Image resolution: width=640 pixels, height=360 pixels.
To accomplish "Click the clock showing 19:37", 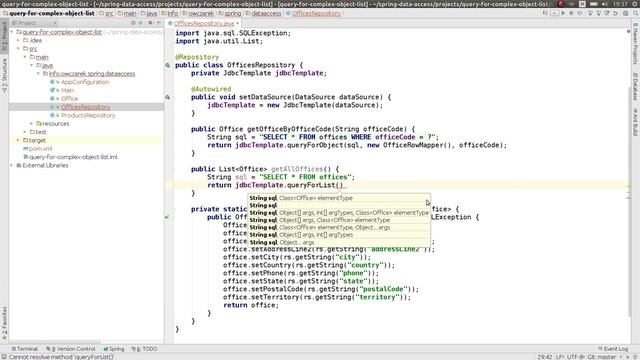I will click(620, 4).
